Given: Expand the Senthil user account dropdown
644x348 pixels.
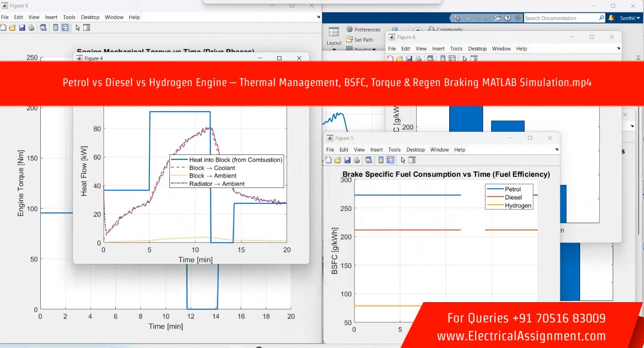Looking at the screenshot, I should (x=629, y=18).
